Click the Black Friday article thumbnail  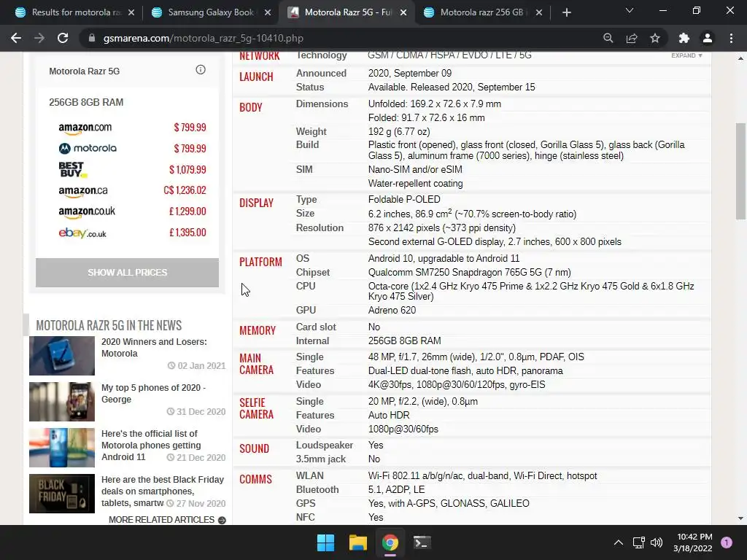click(x=62, y=494)
